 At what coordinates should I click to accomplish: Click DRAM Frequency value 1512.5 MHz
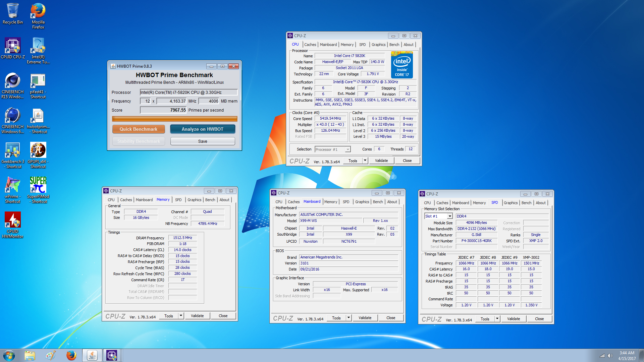point(182,238)
